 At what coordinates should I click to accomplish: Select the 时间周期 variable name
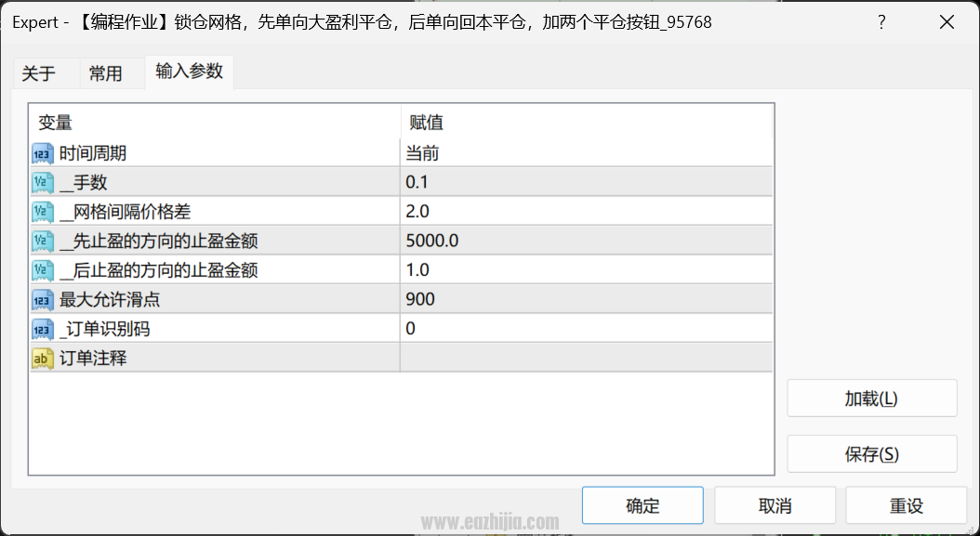(92, 153)
